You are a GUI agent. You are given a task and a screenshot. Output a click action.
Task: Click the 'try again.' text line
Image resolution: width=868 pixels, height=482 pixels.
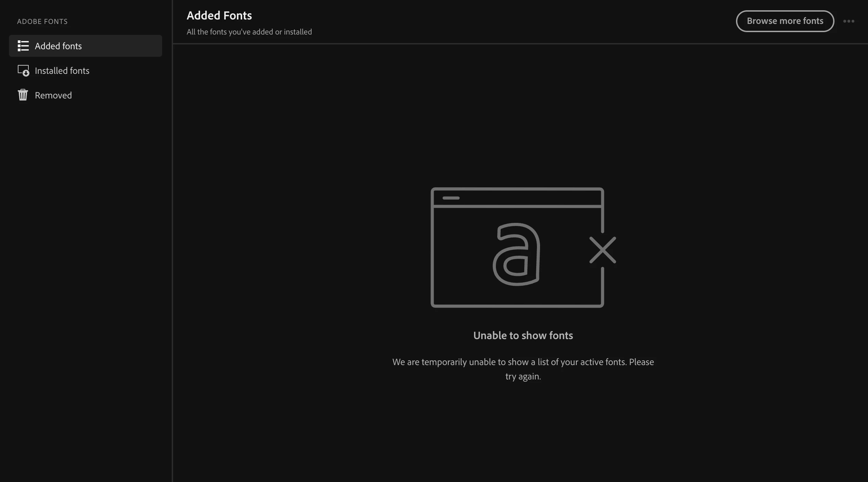tap(523, 376)
